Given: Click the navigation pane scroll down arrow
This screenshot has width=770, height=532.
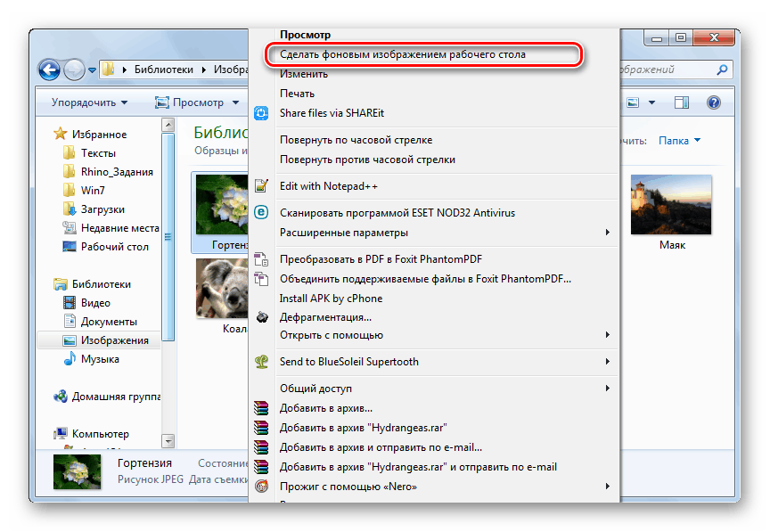Looking at the screenshot, I should (x=168, y=441).
